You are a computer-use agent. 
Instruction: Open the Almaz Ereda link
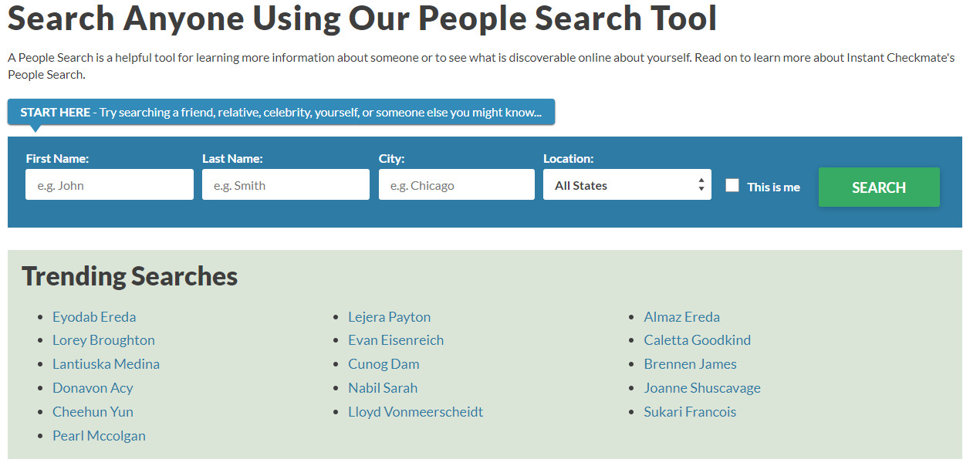click(x=682, y=316)
